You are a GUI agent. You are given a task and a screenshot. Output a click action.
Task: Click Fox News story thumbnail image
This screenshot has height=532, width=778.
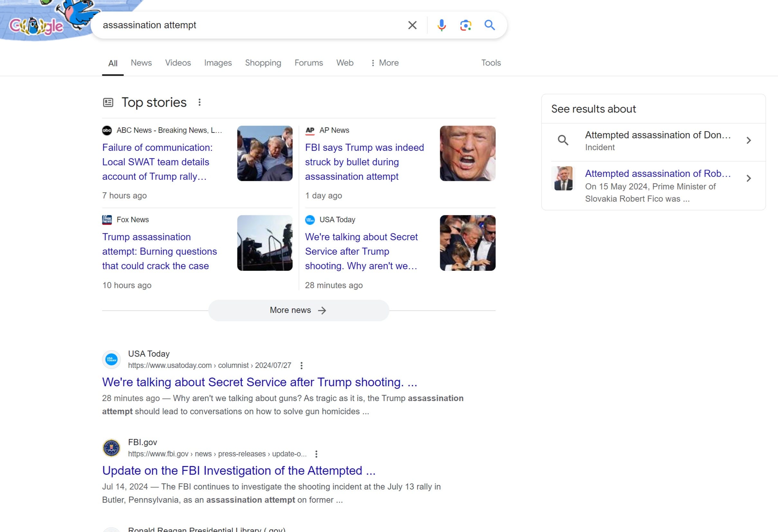click(x=264, y=243)
